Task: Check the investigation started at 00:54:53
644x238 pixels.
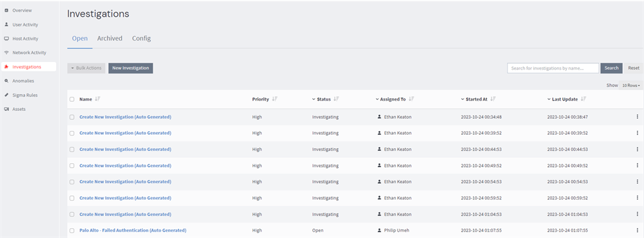Action: [x=72, y=182]
